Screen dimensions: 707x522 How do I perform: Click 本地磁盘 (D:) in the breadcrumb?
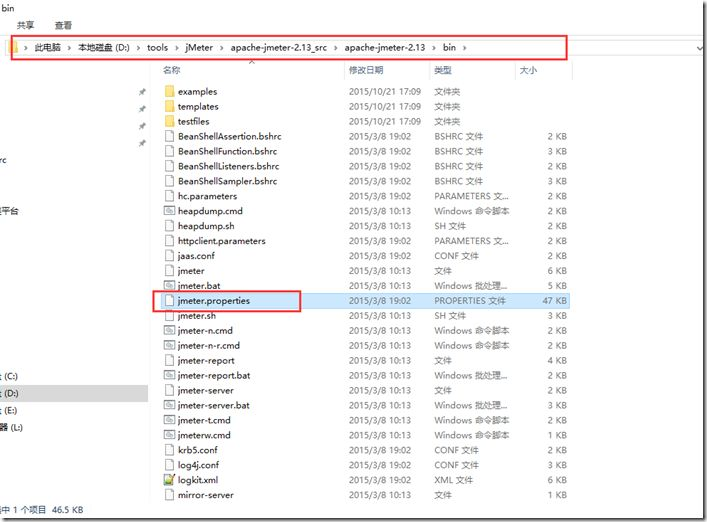click(x=104, y=47)
